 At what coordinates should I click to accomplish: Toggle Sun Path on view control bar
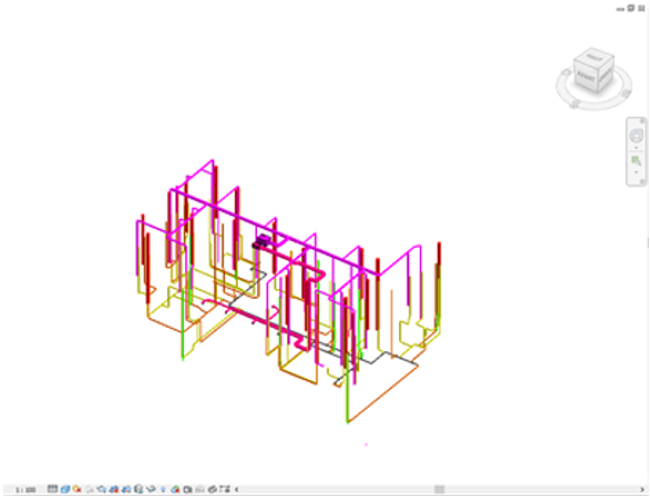coord(77,489)
